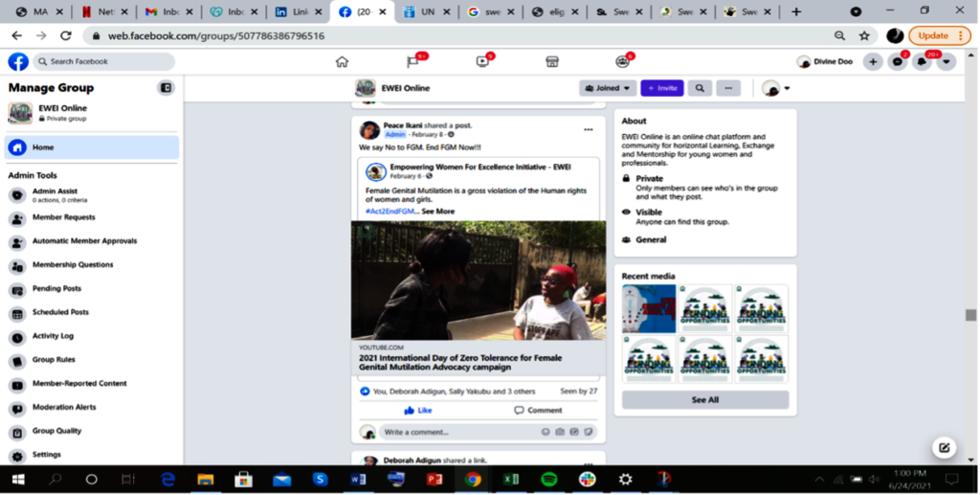Screen dimensions: 980x495
Task: Open Member Requests
Action: (x=92, y=218)
